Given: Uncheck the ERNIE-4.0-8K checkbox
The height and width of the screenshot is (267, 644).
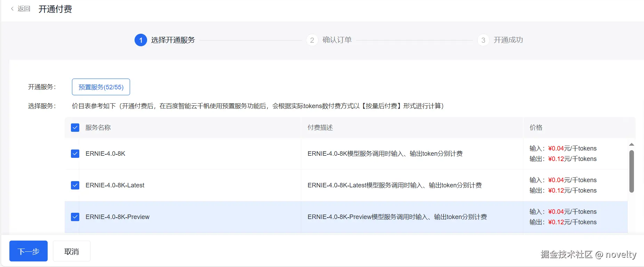Looking at the screenshot, I should (75, 154).
